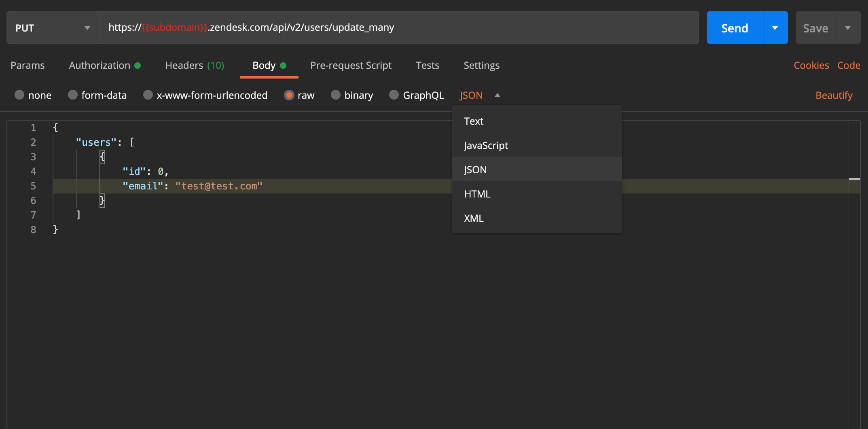Open the PUT HTTP method dropdown
This screenshot has width=868, height=429.
click(x=53, y=28)
